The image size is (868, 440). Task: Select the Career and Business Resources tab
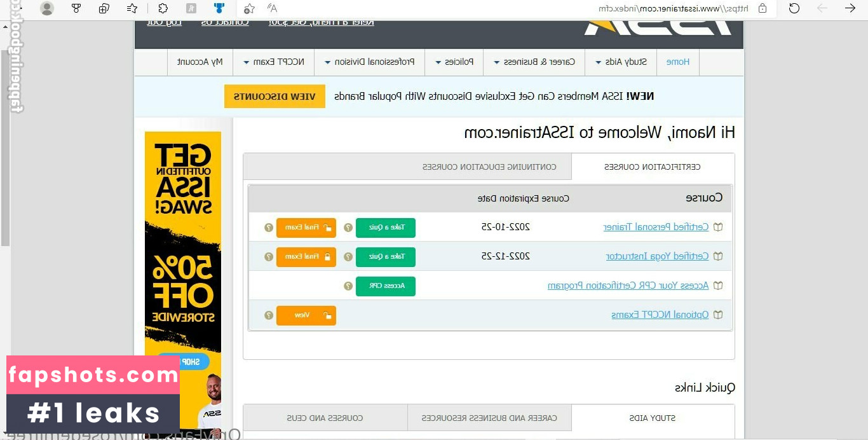point(489,418)
